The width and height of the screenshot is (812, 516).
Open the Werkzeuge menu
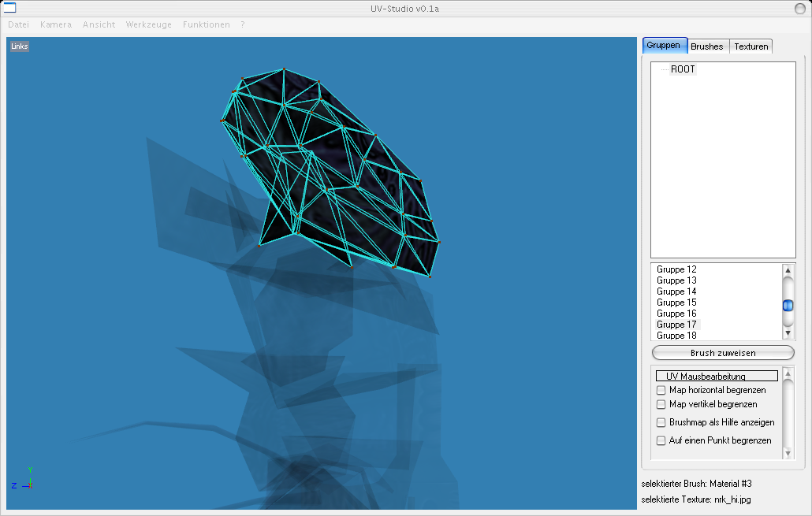[x=149, y=25]
